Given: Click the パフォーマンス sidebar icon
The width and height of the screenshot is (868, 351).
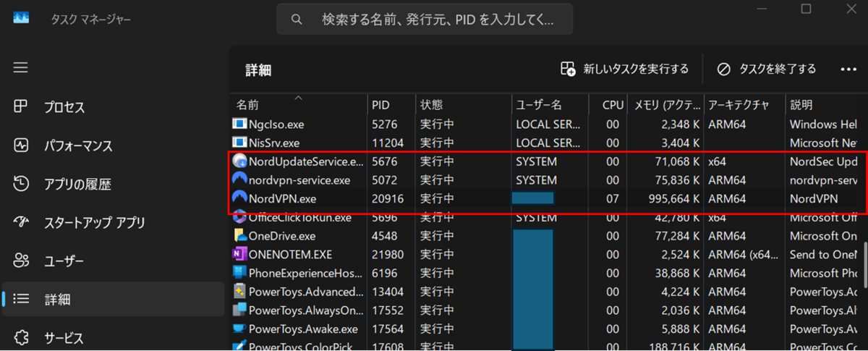Looking at the screenshot, I should click(x=21, y=145).
